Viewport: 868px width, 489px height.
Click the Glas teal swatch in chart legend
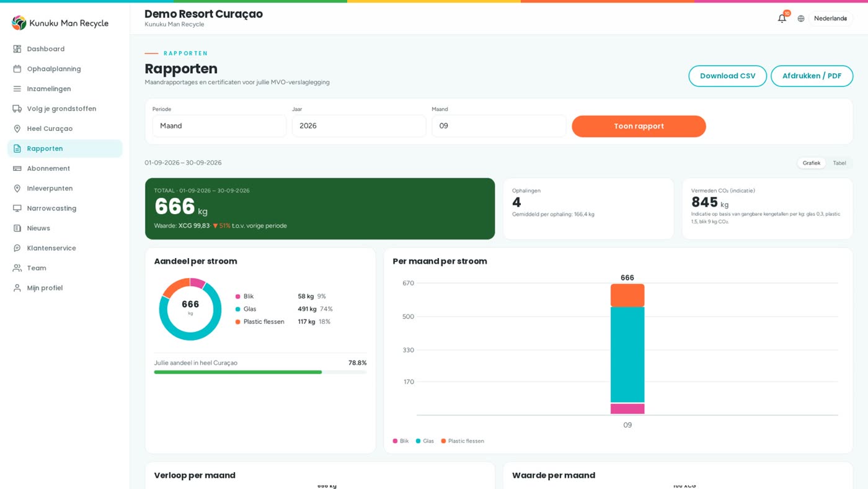(x=418, y=441)
